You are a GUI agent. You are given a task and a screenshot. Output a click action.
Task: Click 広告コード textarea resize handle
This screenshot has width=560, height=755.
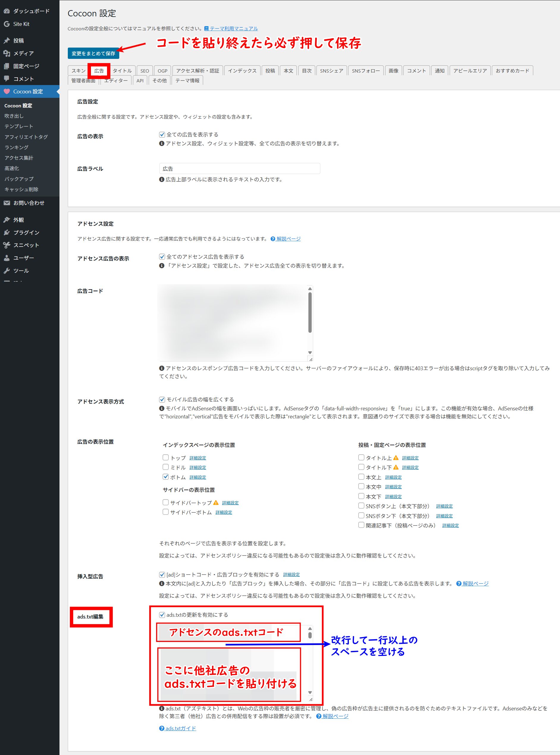tap(310, 359)
